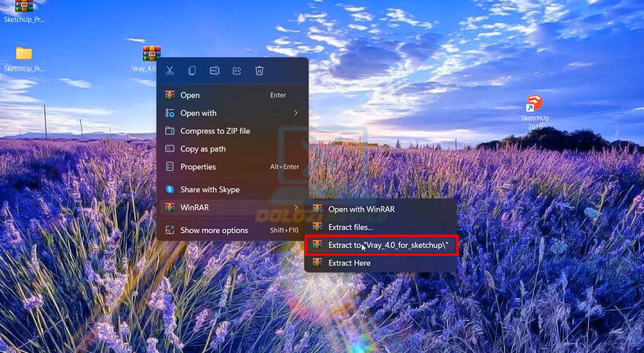Click the Copy icon in context menu
Image resolution: width=644 pixels, height=353 pixels.
[192, 71]
